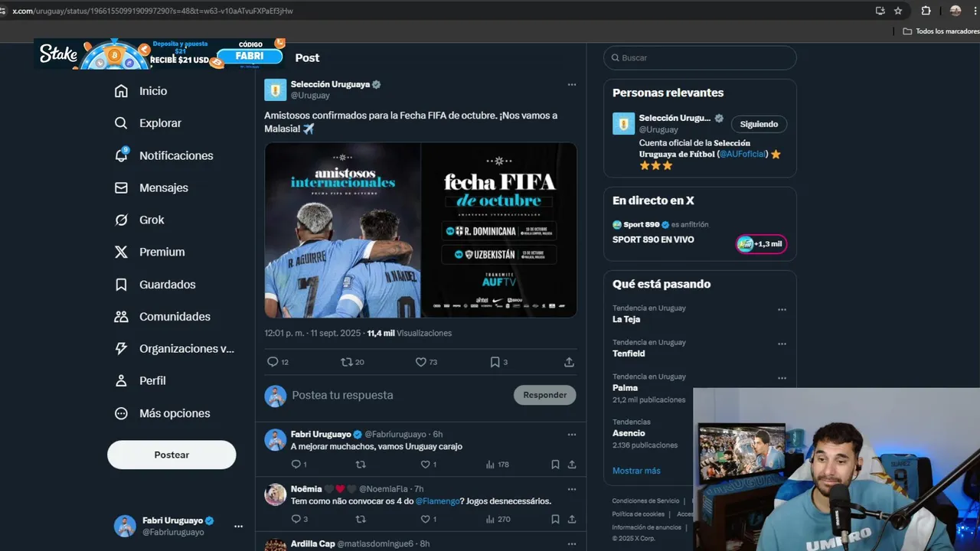This screenshot has width=980, height=551.
Task: Click the Stake FABRI banner
Action: click(159, 54)
